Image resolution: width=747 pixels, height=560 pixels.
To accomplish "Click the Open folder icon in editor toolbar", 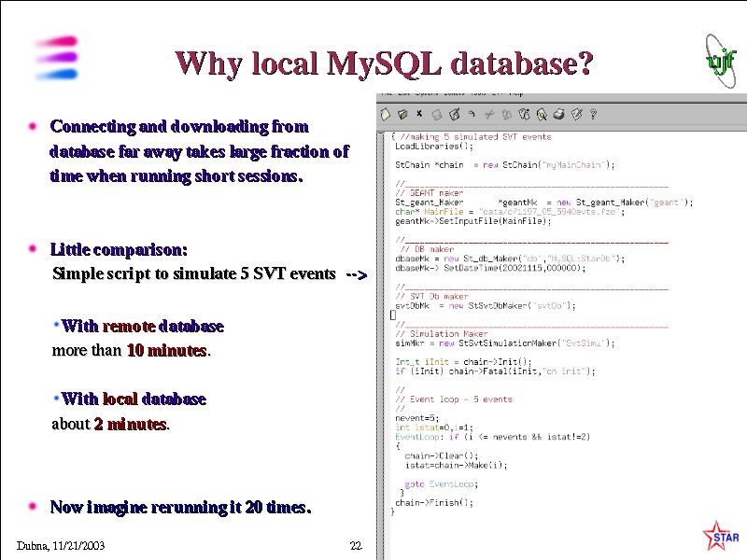I will [x=402, y=114].
